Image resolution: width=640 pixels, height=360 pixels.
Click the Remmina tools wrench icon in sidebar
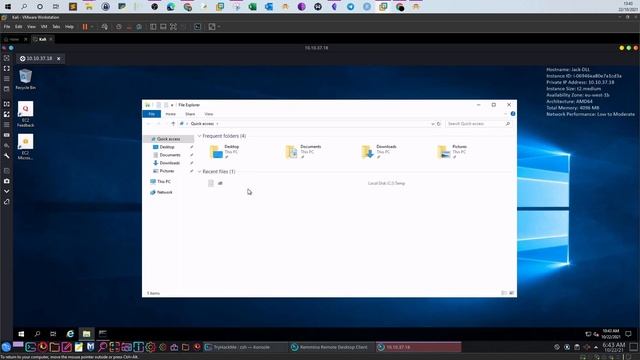[7, 156]
